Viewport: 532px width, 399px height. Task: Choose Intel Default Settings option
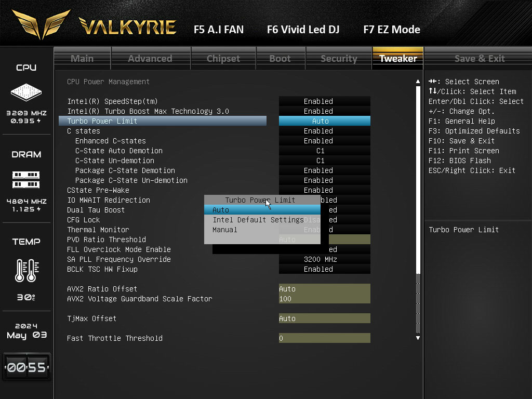click(258, 220)
